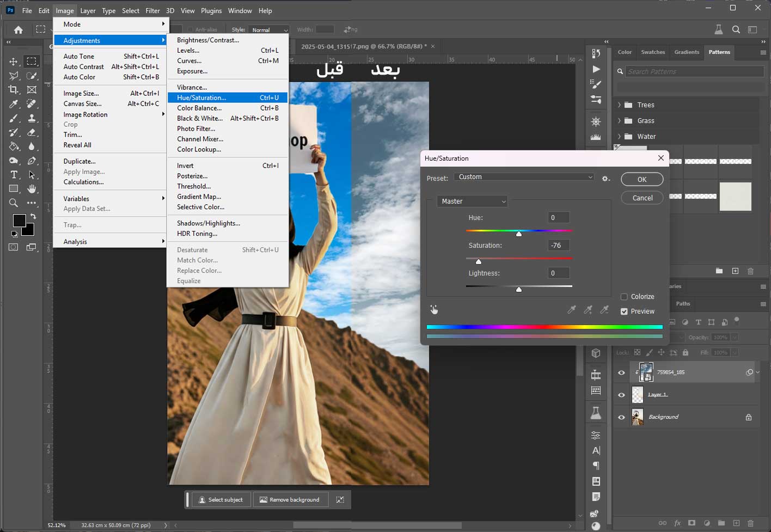Toggle lock all in Layers panel
771x532 pixels.
click(686, 352)
